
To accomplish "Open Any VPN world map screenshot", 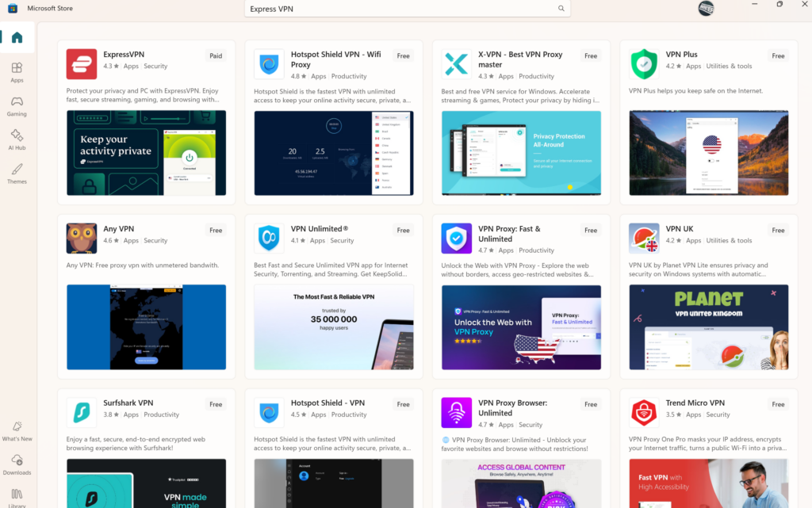I will point(146,327).
